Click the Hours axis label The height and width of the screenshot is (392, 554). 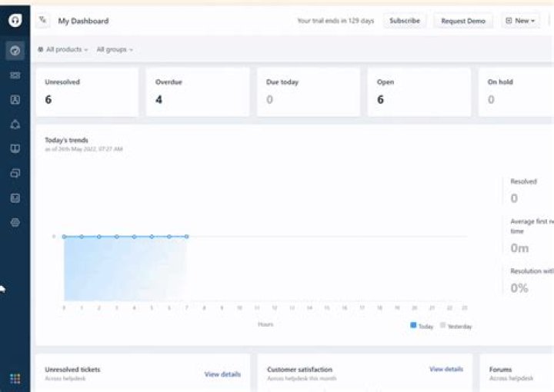[265, 324]
